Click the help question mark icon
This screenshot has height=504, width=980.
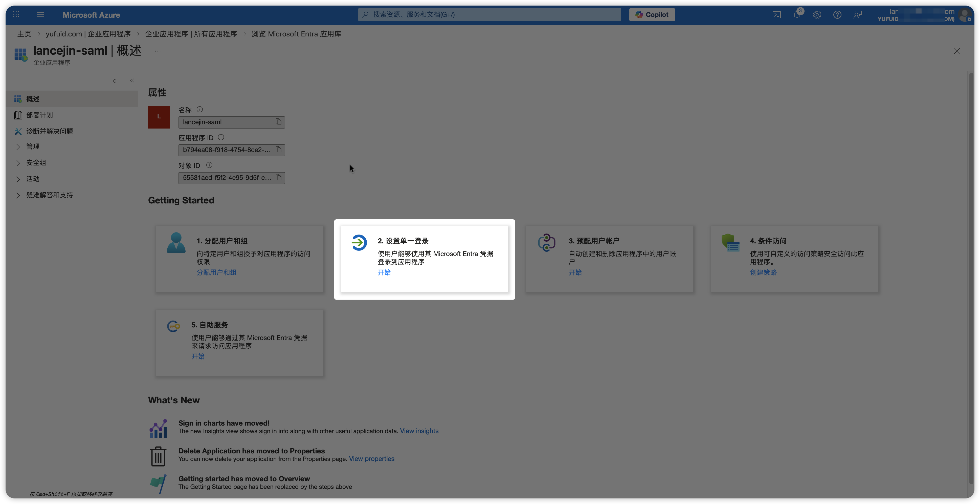837,15
